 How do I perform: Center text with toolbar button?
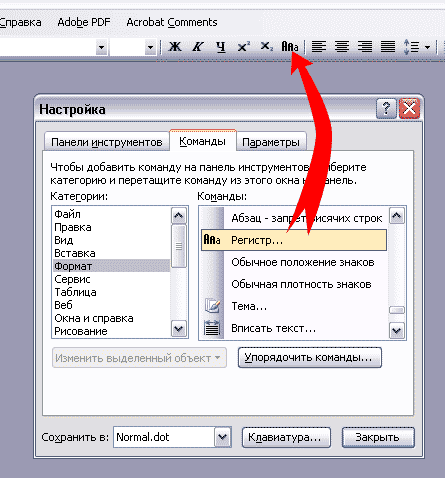342,47
